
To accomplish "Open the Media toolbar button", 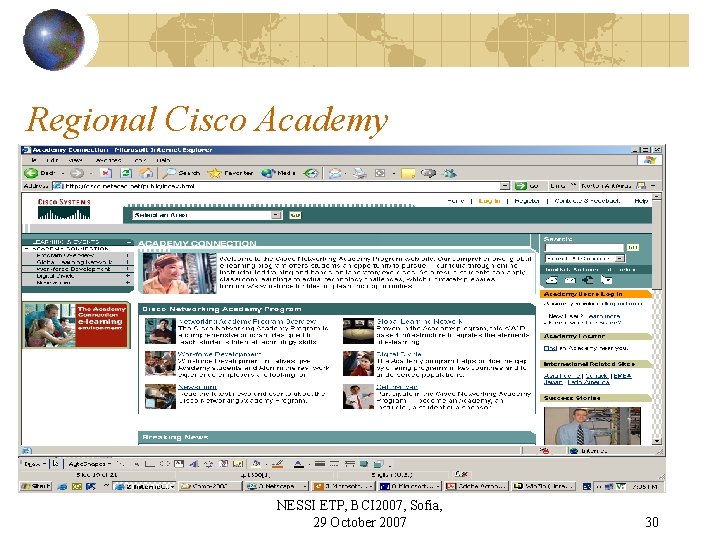I will [278, 173].
